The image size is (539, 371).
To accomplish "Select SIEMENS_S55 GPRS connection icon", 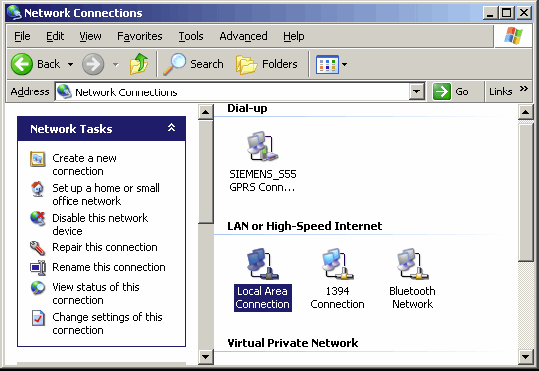I will (x=263, y=146).
